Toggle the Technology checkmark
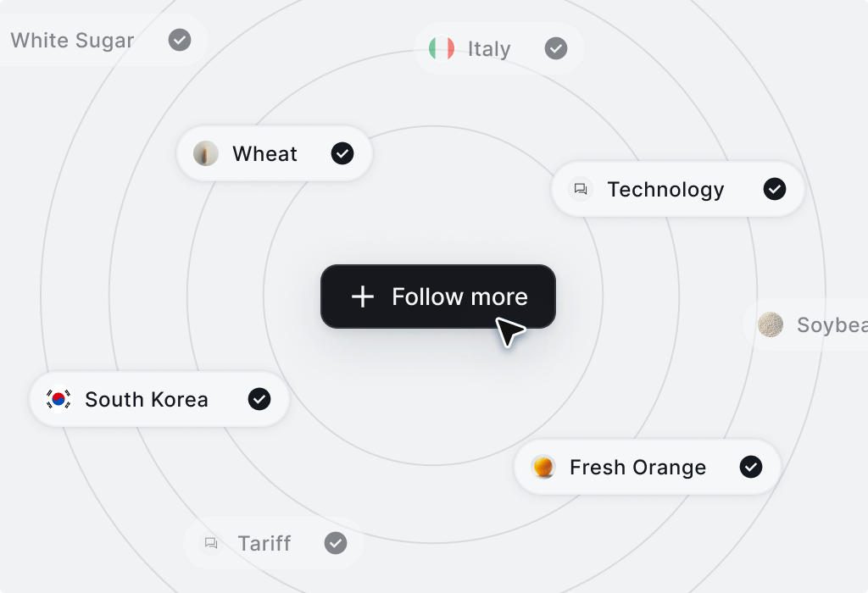868x593 pixels. [x=775, y=189]
